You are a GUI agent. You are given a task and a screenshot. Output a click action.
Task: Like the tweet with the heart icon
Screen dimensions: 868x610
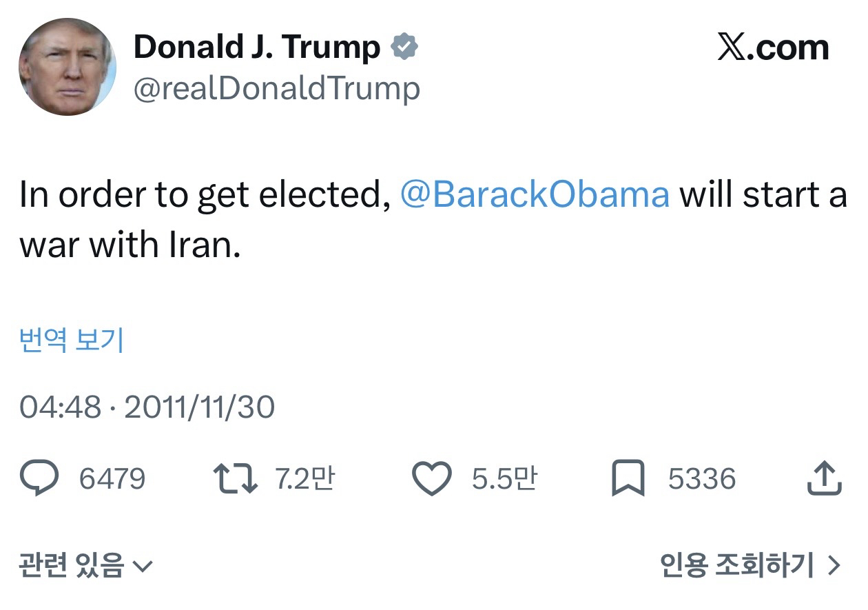431,479
